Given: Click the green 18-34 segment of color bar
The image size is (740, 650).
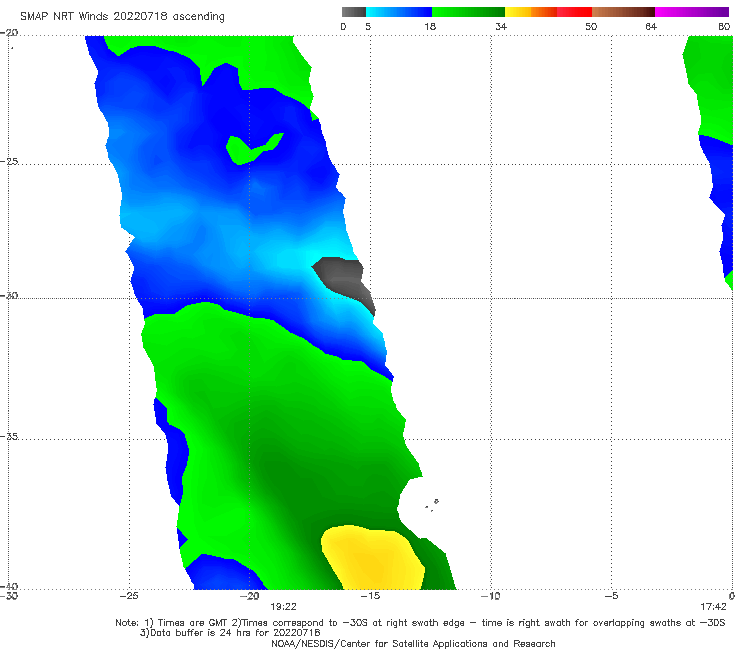Looking at the screenshot, I should click(468, 12).
